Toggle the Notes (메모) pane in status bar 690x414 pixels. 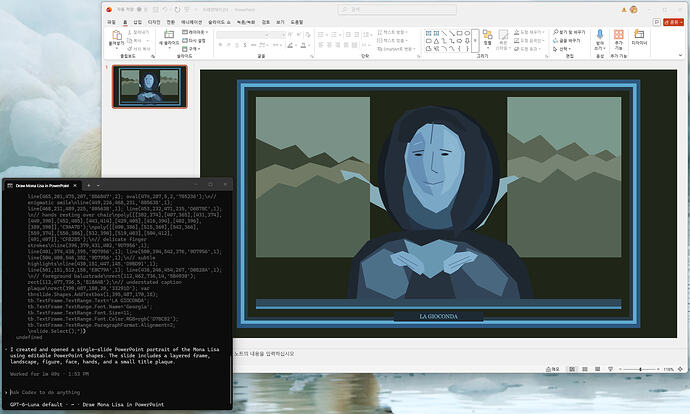point(553,369)
